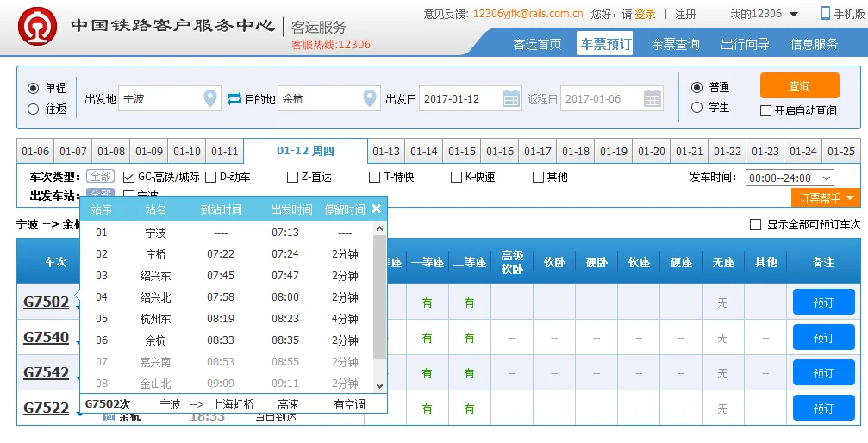
Task: Check the K-快速 train type
Action: [x=456, y=178]
